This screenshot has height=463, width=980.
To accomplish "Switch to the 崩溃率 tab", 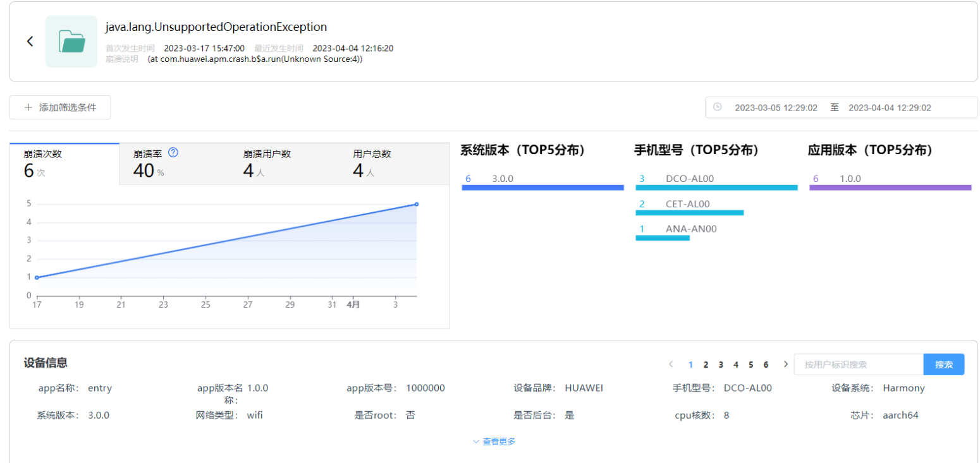I will coord(174,164).
